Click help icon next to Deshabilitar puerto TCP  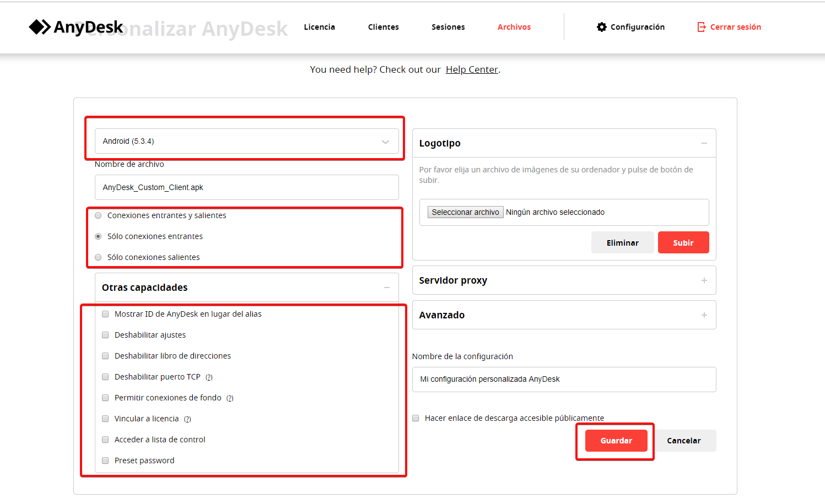coord(209,377)
